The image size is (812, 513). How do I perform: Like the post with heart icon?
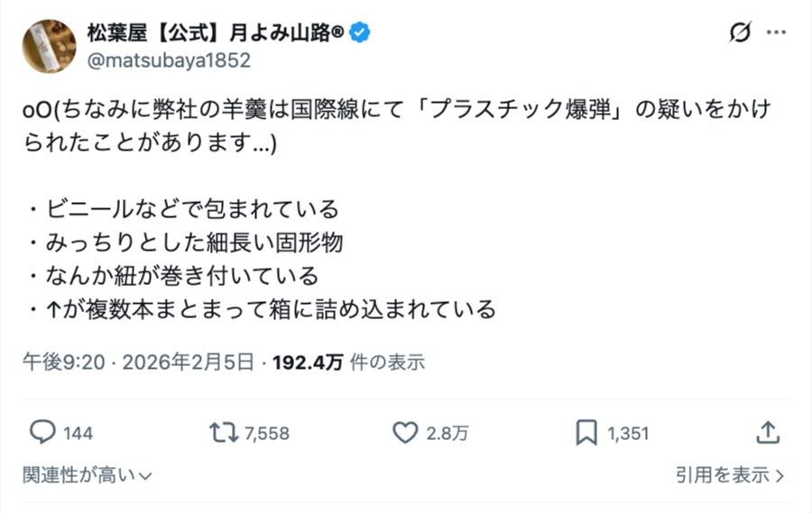[x=405, y=433]
